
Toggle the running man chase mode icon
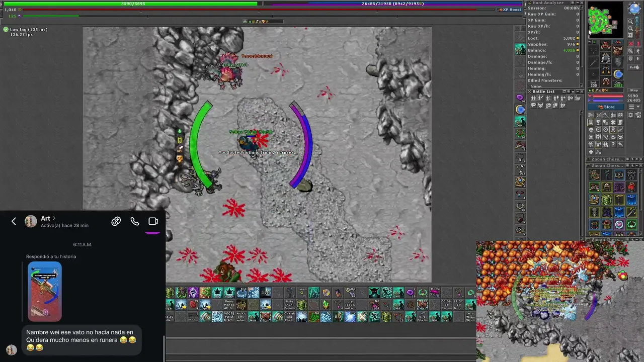coord(638,51)
